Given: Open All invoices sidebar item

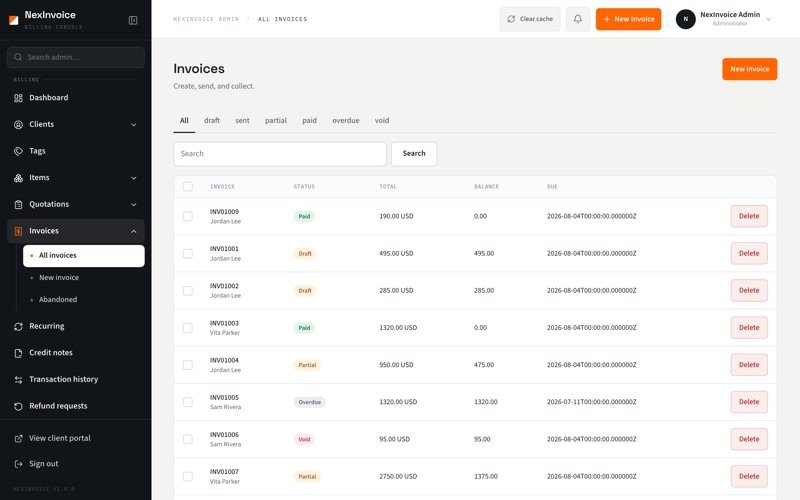Looking at the screenshot, I should click(x=84, y=256).
